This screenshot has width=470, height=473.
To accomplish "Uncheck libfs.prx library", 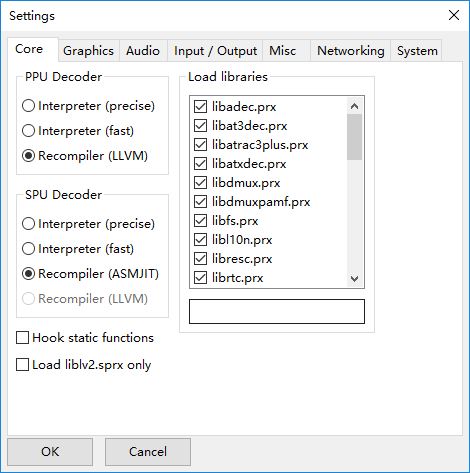I will (200, 221).
